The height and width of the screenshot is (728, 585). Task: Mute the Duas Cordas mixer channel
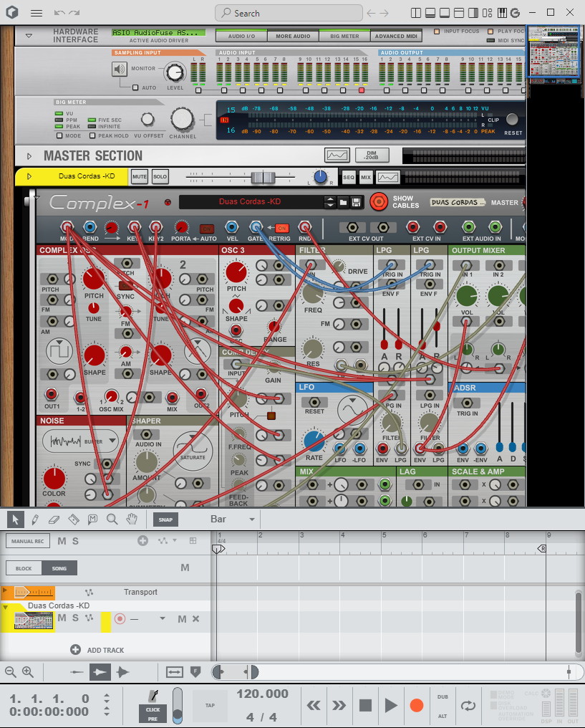pos(139,176)
